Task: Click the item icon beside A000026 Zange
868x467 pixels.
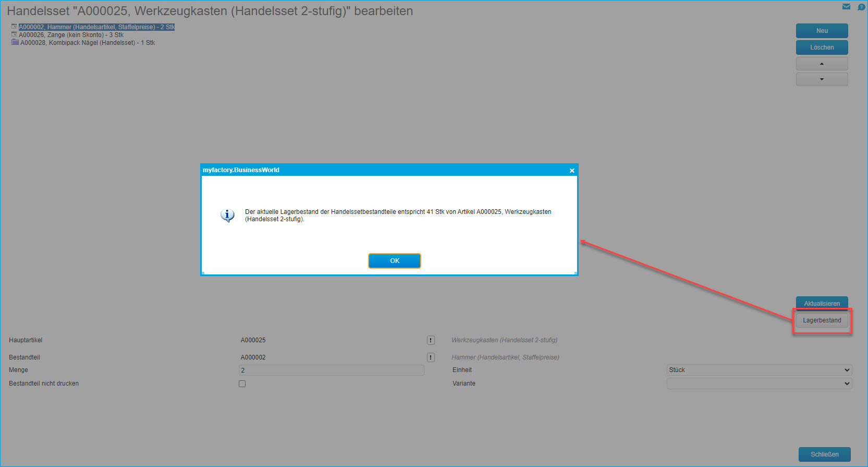Action: pos(14,34)
